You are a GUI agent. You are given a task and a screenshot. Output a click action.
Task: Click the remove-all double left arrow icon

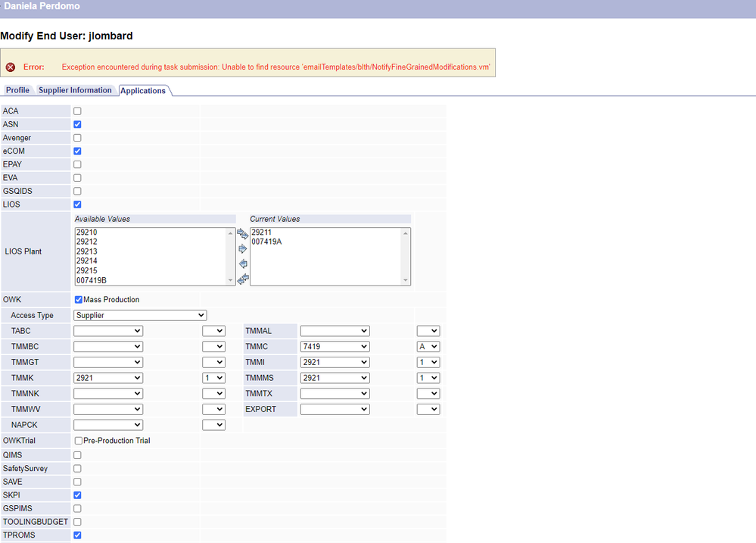click(x=243, y=279)
